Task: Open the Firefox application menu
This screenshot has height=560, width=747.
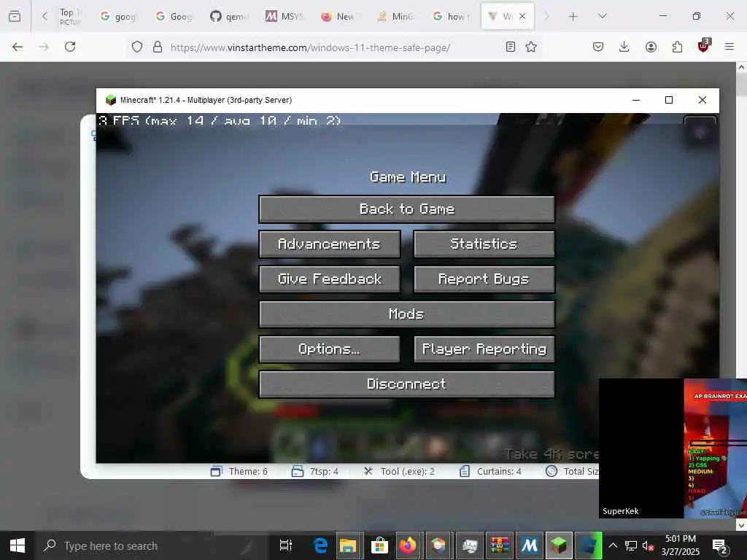Action: [x=729, y=47]
